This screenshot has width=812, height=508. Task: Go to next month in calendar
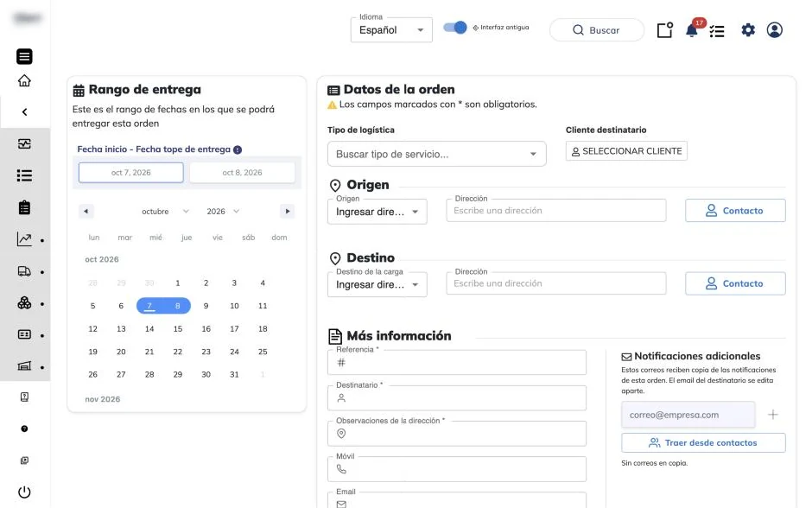288,212
